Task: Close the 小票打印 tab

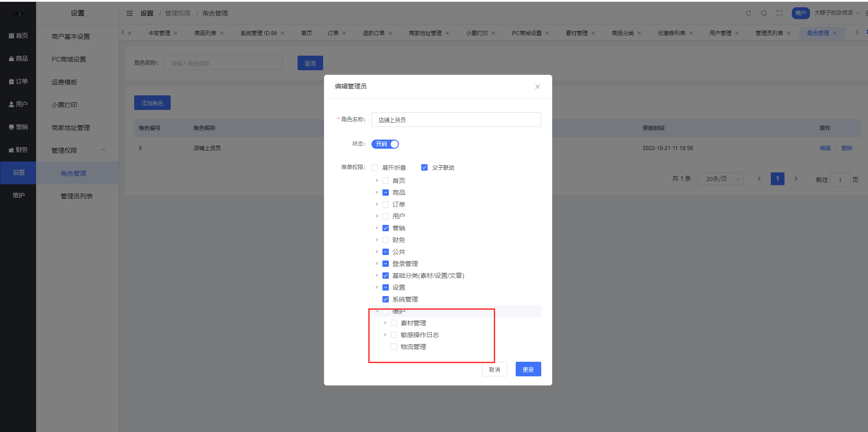Action: click(x=493, y=33)
